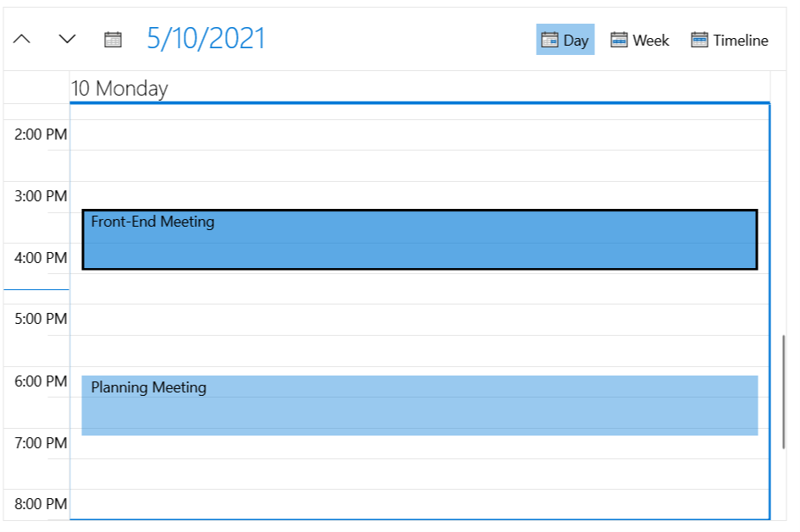This screenshot has width=800, height=532.
Task: Click the date label 5/10/2021
Action: coord(206,38)
